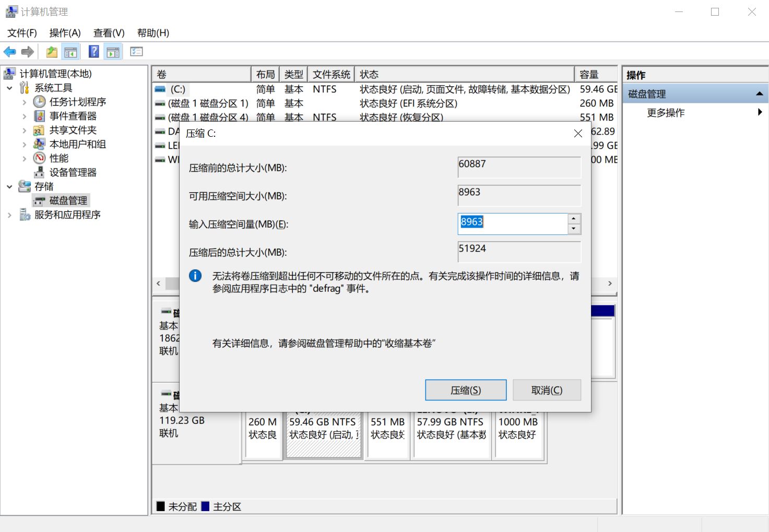This screenshot has height=532, width=769.
Task: Open the 更多操作 submenu arrow
Action: click(x=761, y=112)
